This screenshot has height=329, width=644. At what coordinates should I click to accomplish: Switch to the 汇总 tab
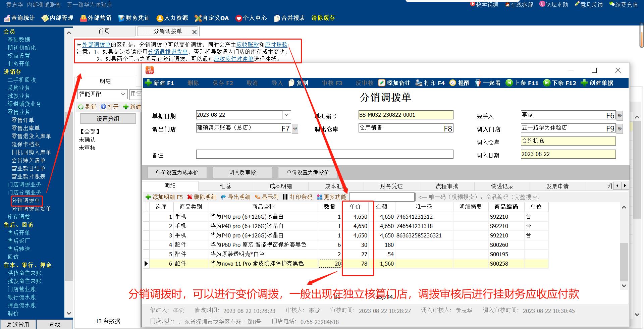[225, 186]
